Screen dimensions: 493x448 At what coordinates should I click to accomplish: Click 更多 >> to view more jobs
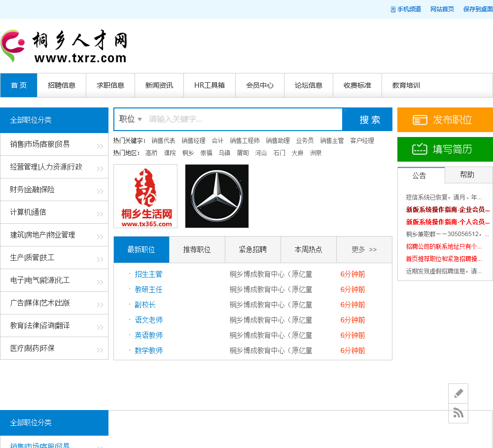click(x=364, y=249)
